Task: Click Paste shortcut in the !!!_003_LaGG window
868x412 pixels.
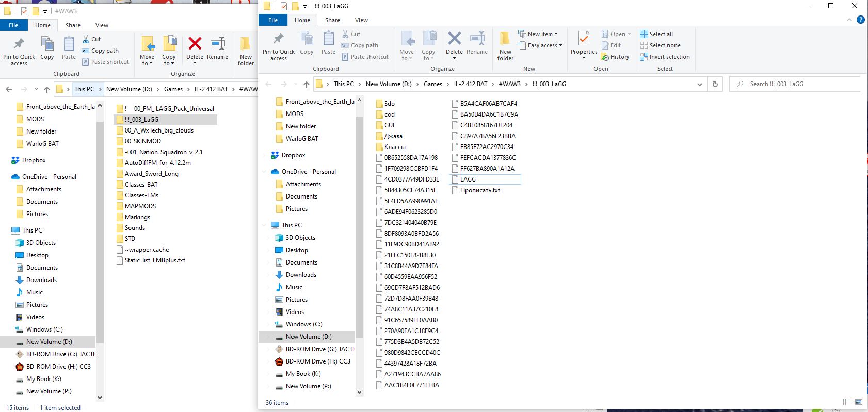Action: [365, 57]
